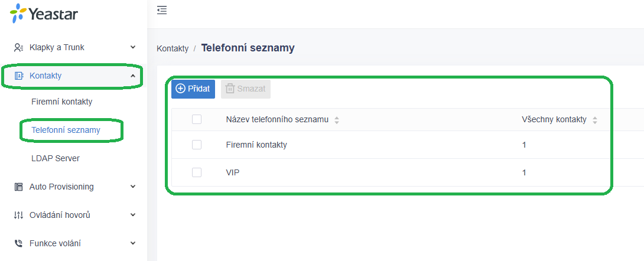
Task: Click the Přidat button
Action: pos(193,89)
